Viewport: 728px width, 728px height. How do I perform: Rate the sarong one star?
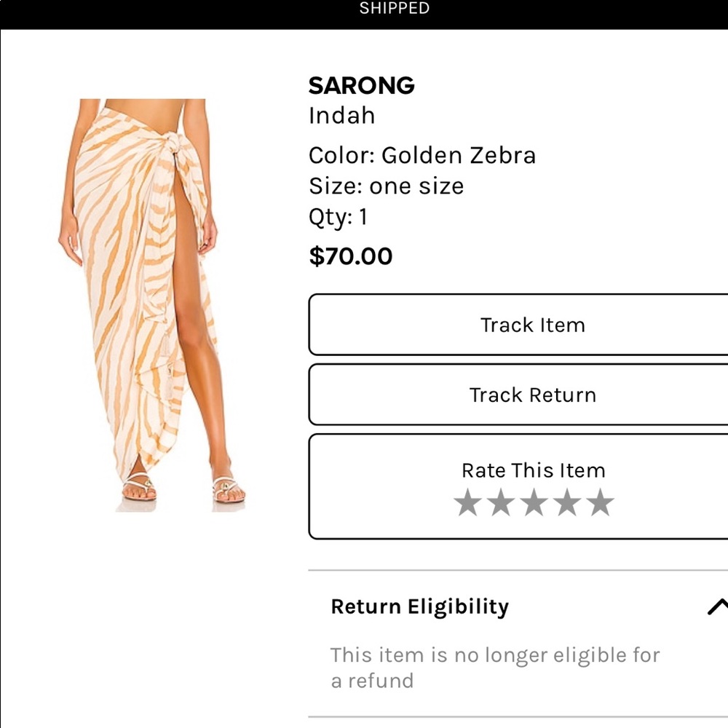click(467, 503)
